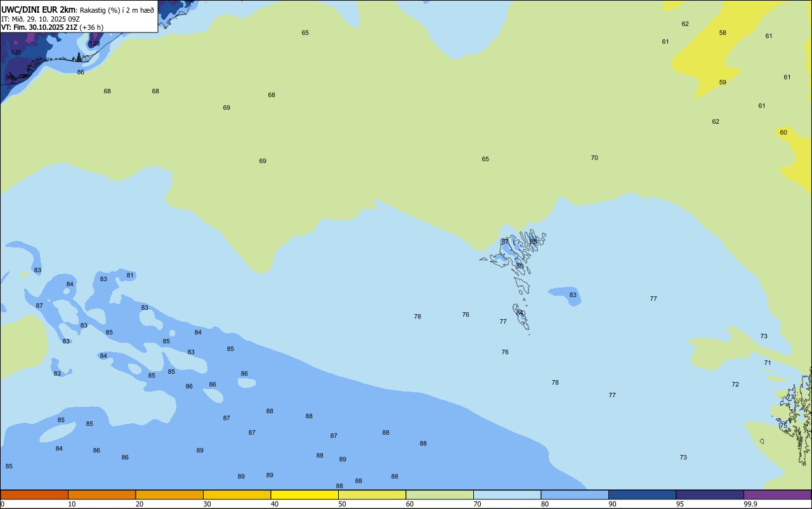This screenshot has width=812, height=509.
Task: Click the 'UWC/DINI EUR 2km' title text
Action: pos(39,10)
